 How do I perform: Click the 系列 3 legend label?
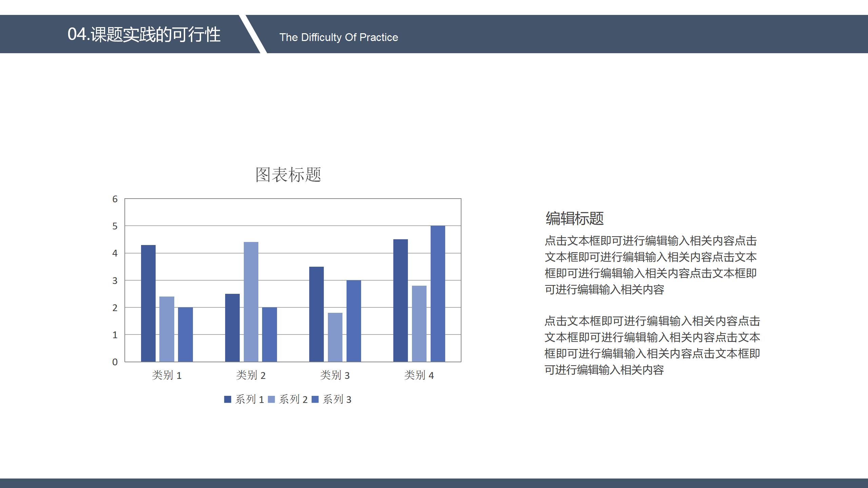pyautogui.click(x=337, y=400)
